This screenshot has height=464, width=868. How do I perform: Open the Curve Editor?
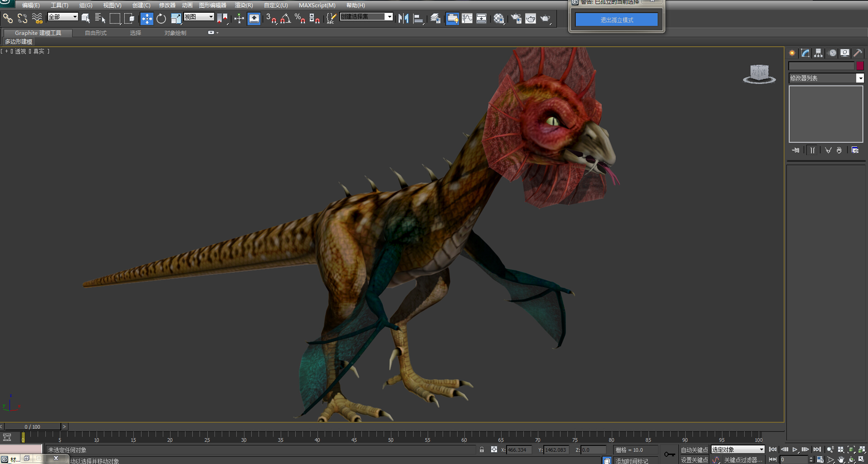(x=467, y=18)
